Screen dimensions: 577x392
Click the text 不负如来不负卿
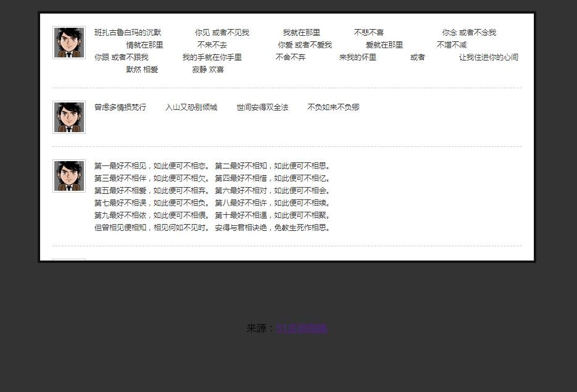333,107
